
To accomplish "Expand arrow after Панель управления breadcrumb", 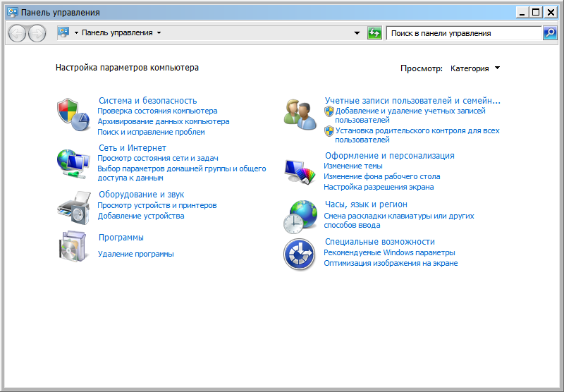I will click(x=159, y=32).
